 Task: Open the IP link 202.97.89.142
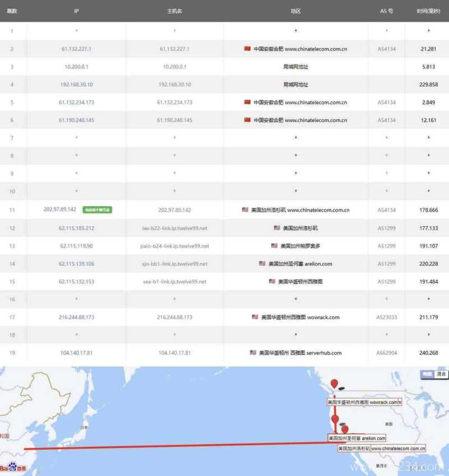click(x=59, y=209)
